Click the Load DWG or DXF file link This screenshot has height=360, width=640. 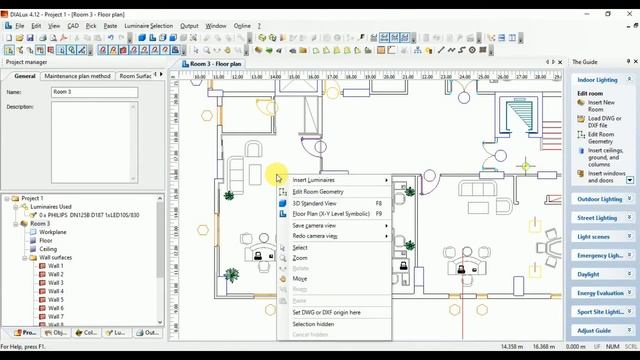[x=604, y=122]
